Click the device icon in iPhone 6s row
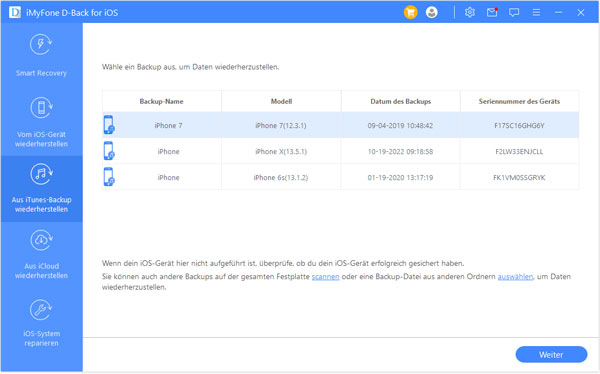 tap(109, 177)
